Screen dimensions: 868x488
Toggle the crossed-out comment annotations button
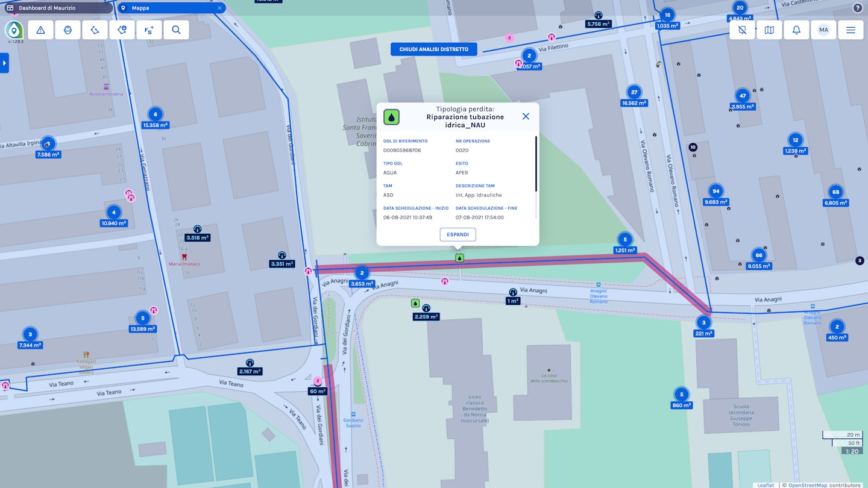click(x=742, y=30)
